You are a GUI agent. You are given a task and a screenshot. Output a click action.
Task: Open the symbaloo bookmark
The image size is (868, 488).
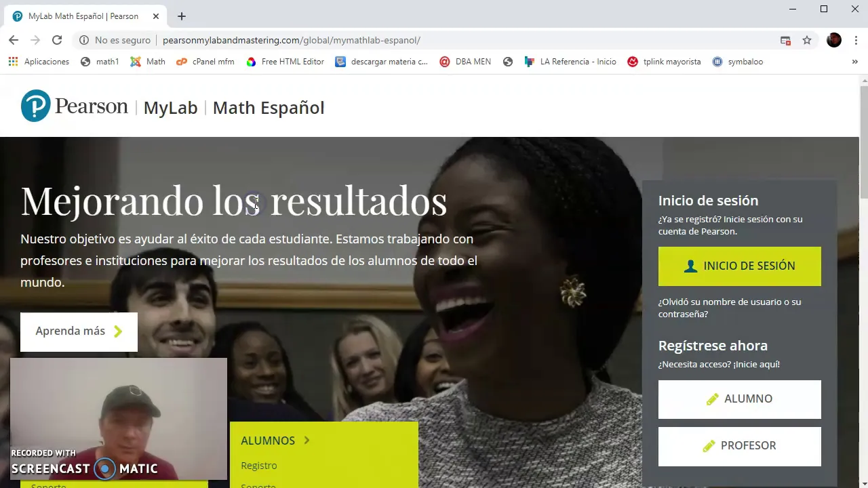coord(738,62)
